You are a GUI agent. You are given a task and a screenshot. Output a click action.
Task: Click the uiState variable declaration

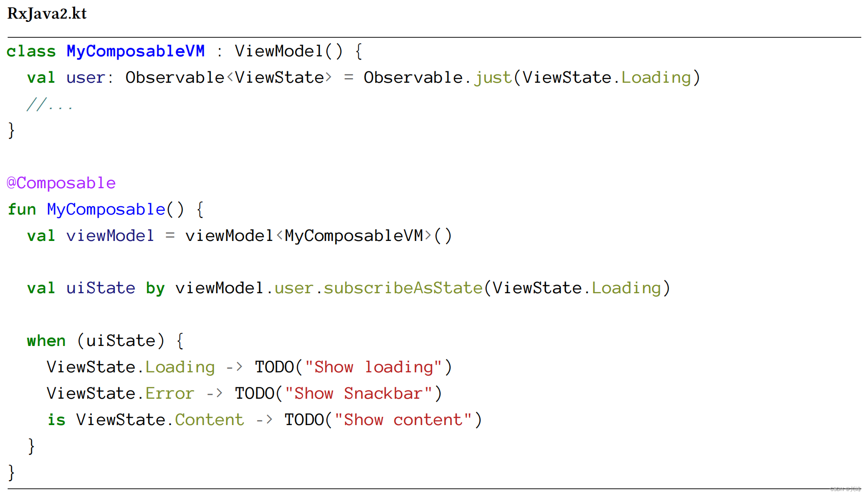tap(100, 288)
